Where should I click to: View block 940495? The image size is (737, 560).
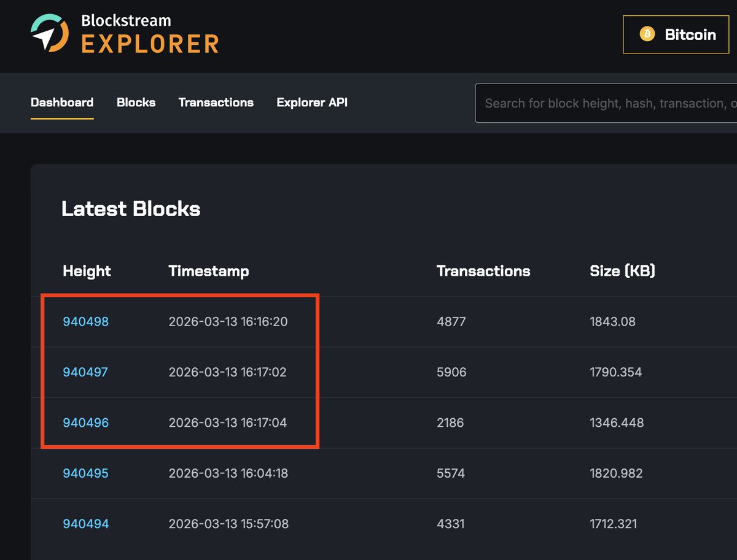[x=85, y=473]
